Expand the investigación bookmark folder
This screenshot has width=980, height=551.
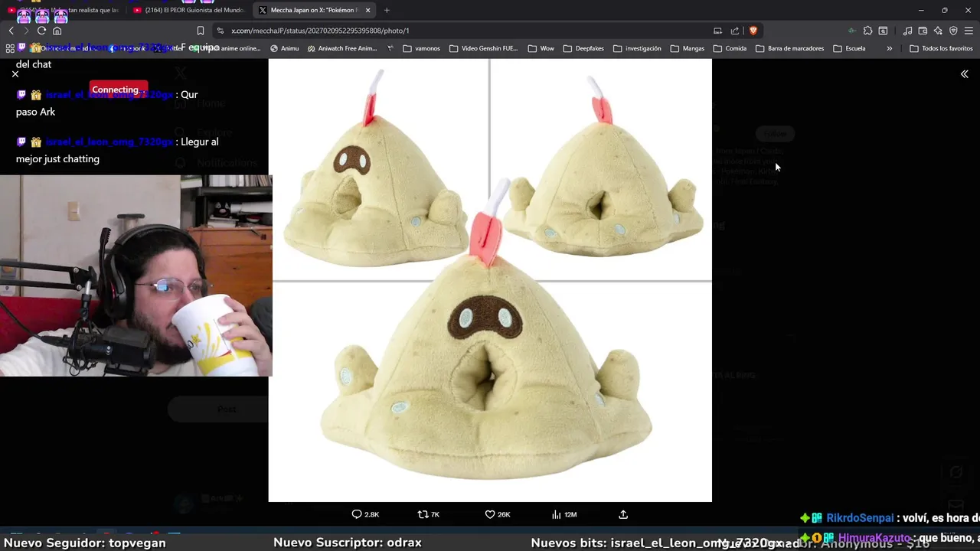click(x=637, y=48)
